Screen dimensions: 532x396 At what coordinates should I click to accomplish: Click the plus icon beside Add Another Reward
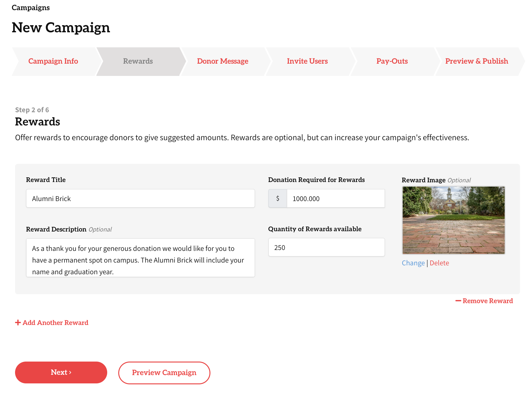point(18,323)
